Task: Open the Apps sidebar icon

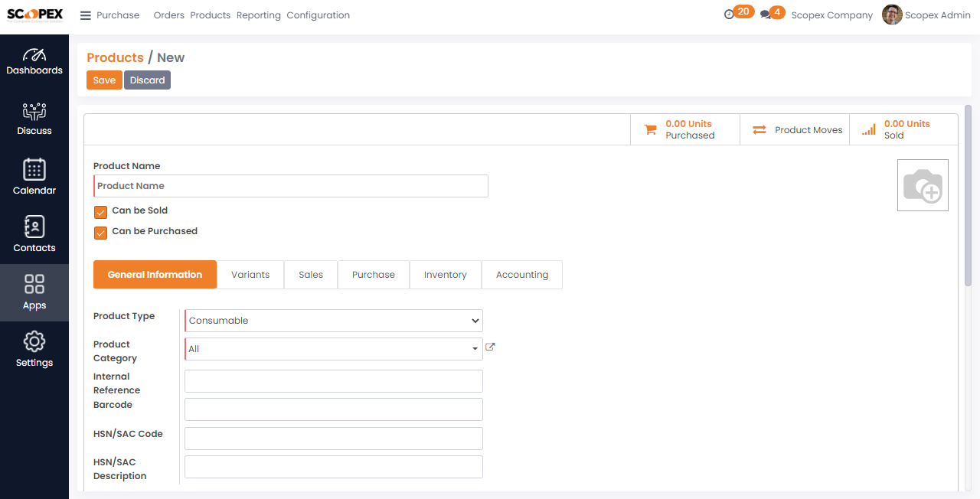Action: coord(34,292)
